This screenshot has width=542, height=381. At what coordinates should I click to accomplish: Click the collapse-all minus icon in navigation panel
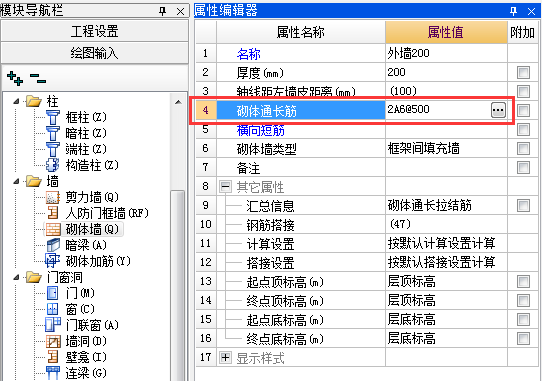[38, 78]
